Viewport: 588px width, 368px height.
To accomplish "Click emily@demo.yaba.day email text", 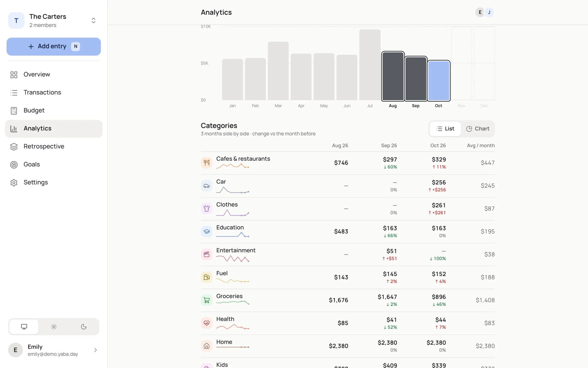I will pyautogui.click(x=53, y=354).
